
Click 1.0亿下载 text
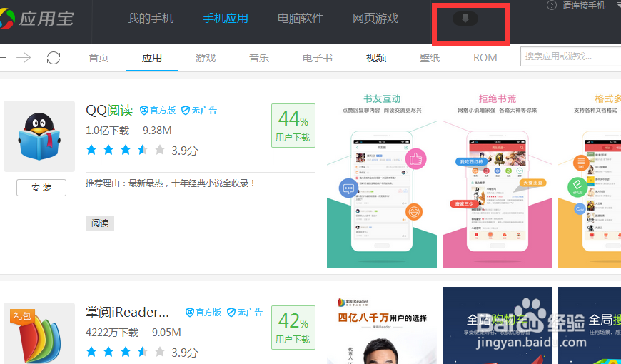108,131
